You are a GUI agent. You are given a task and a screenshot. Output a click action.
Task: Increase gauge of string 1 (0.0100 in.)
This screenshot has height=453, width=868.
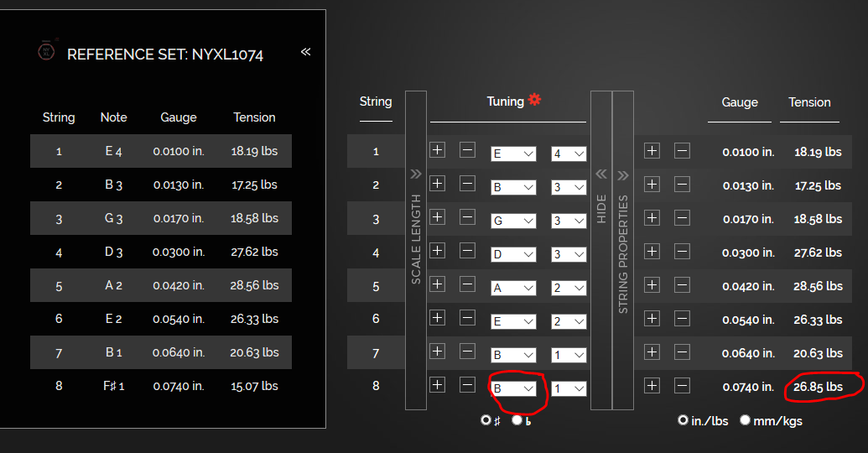tap(652, 151)
